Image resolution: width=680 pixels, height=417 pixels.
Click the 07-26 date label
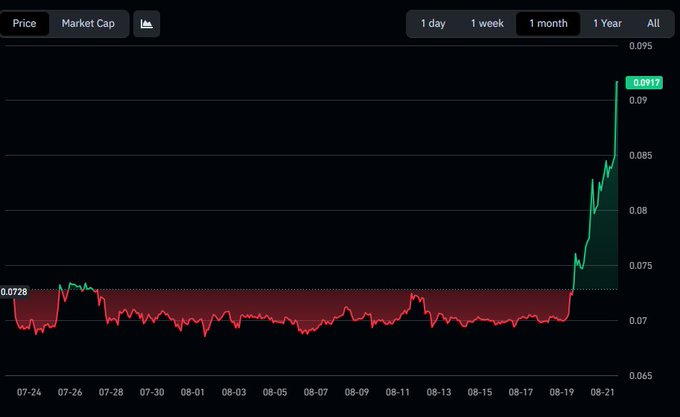[x=70, y=392]
